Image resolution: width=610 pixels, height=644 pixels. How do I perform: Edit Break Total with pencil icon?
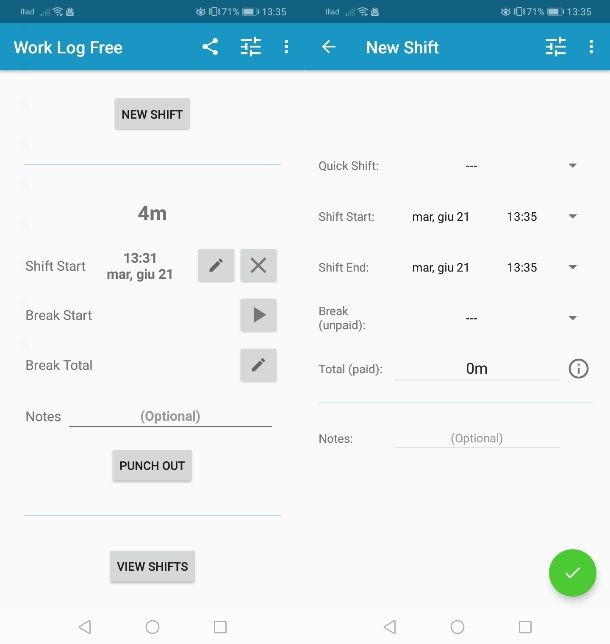click(x=258, y=365)
